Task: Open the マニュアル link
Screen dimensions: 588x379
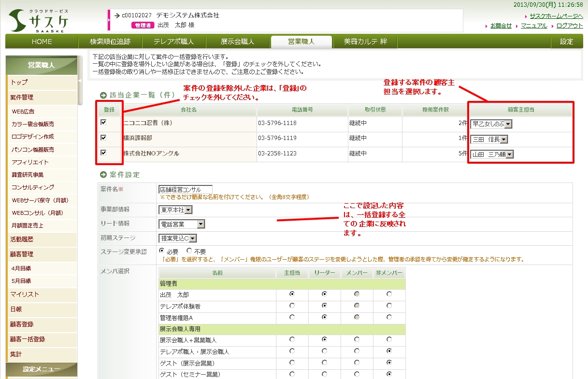Action: pos(534,26)
